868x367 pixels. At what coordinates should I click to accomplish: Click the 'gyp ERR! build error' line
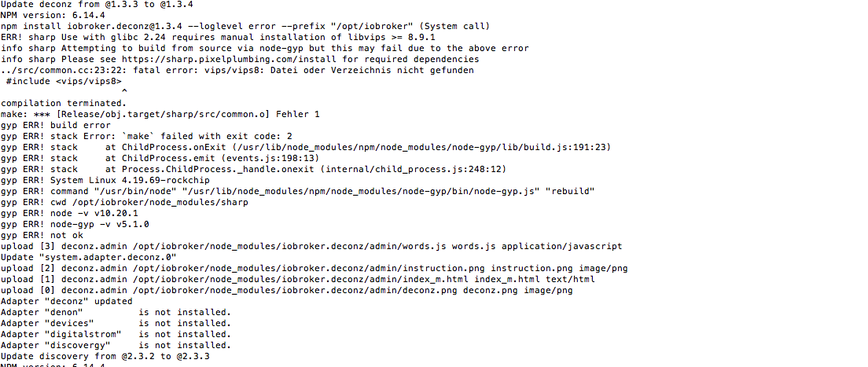55,125
